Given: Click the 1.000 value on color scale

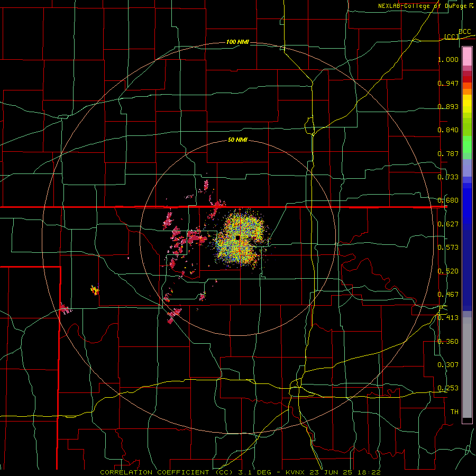Looking at the screenshot, I should click(x=448, y=59).
